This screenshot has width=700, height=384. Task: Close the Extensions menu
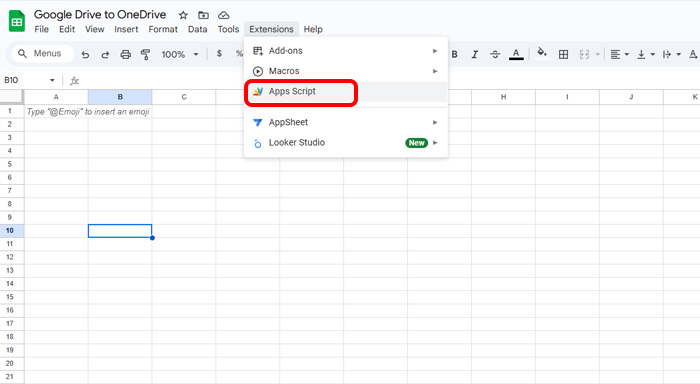[271, 29]
